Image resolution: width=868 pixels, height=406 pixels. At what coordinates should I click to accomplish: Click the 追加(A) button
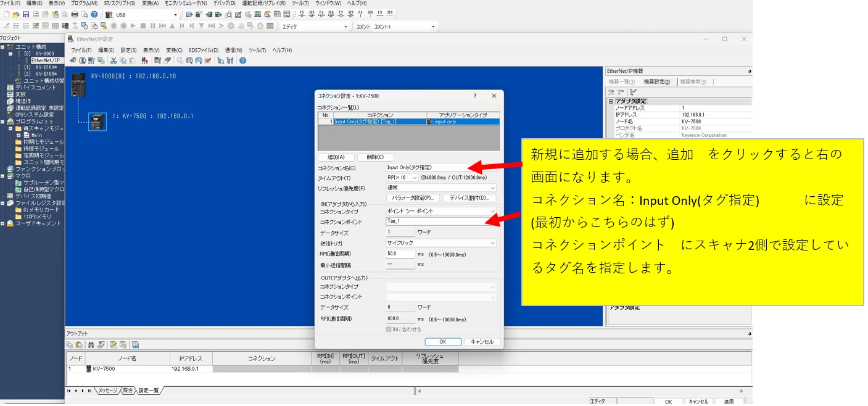tap(336, 157)
